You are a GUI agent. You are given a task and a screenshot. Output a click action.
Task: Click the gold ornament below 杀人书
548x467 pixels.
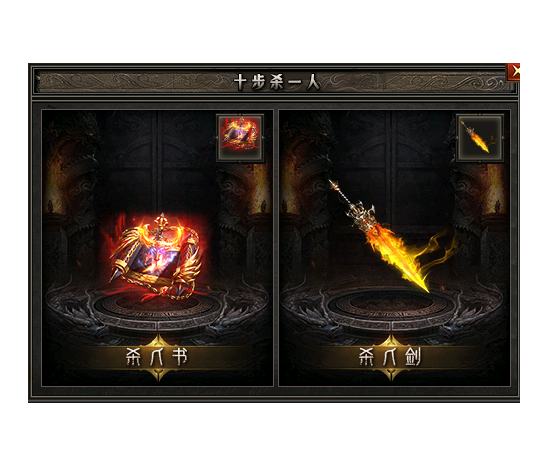(x=158, y=374)
